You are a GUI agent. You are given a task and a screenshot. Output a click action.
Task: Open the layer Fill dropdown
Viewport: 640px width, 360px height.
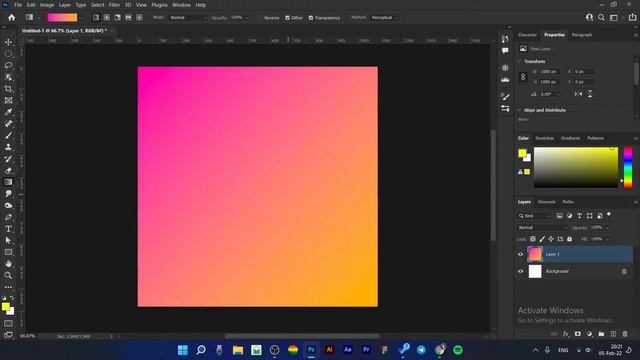(607, 239)
